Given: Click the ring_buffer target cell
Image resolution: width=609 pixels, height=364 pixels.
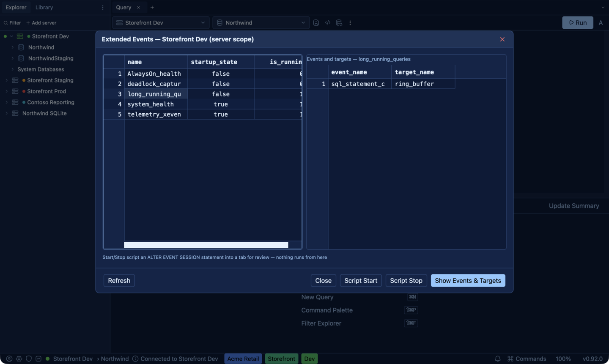Looking at the screenshot, I should (423, 84).
